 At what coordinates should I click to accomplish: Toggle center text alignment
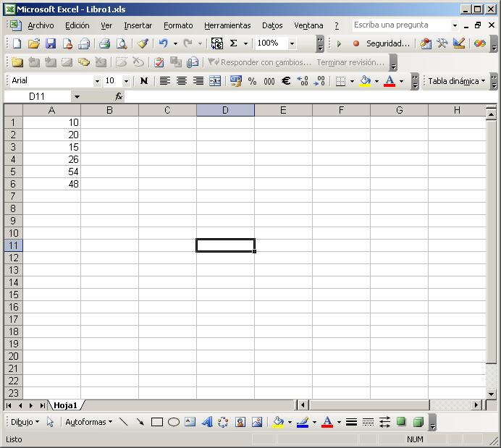coord(182,81)
